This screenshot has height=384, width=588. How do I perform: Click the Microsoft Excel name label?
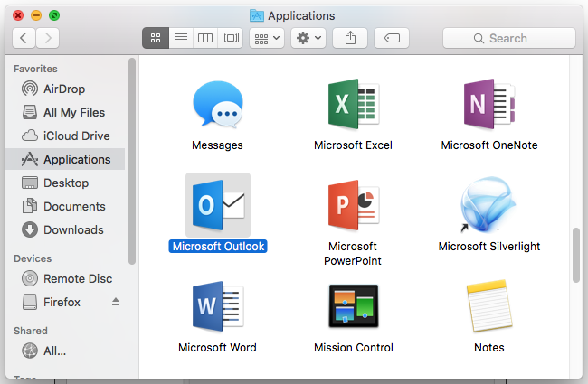(353, 145)
